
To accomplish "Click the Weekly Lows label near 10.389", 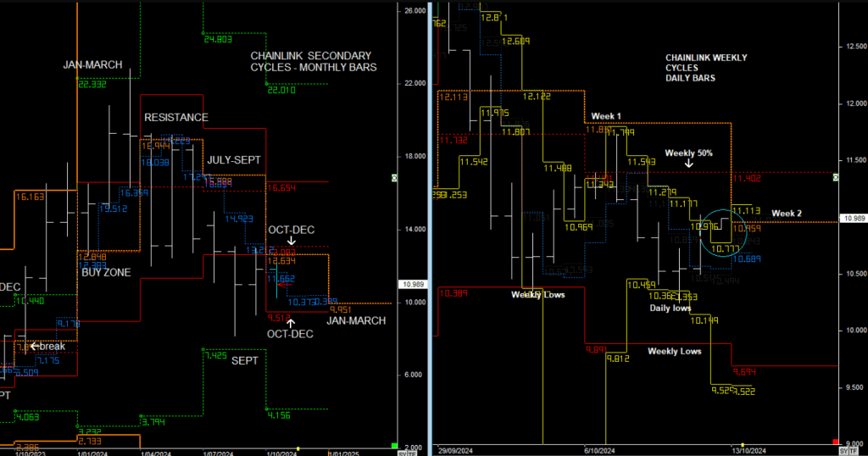I will [537, 294].
